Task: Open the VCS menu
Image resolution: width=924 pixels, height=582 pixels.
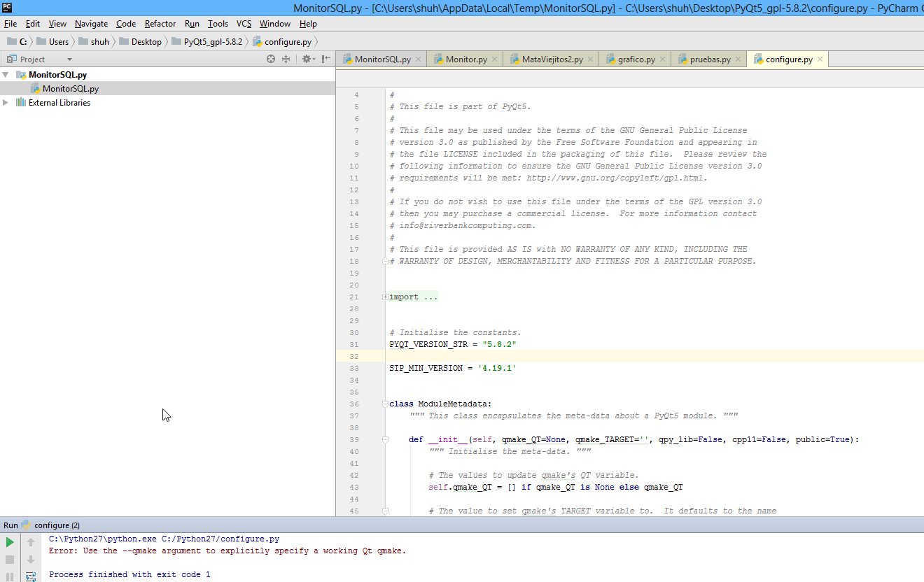Action: click(244, 24)
